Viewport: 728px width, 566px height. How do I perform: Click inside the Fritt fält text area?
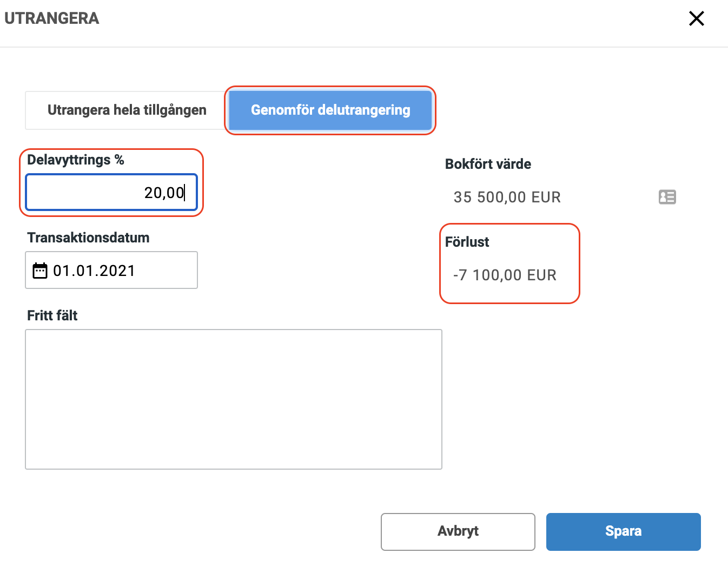pyautogui.click(x=233, y=399)
